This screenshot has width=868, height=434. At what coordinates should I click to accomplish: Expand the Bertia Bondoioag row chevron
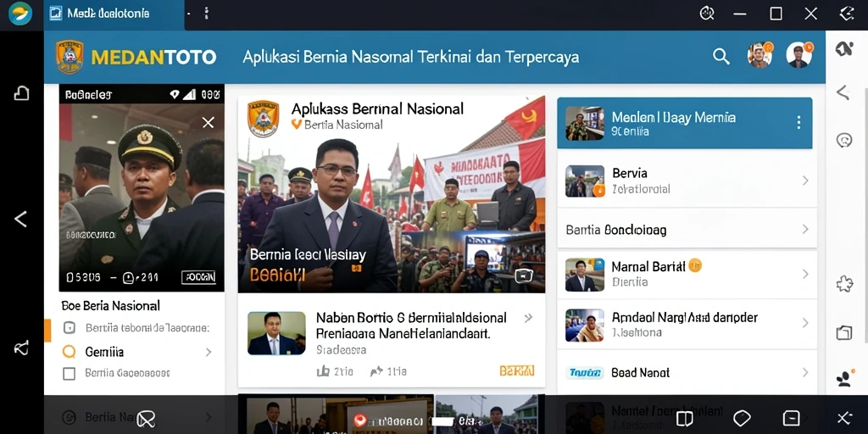click(805, 229)
